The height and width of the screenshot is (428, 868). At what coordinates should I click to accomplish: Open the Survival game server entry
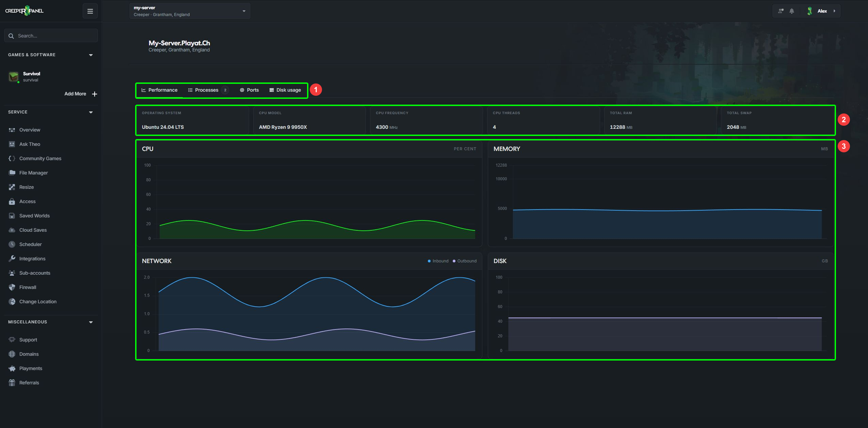(x=51, y=77)
